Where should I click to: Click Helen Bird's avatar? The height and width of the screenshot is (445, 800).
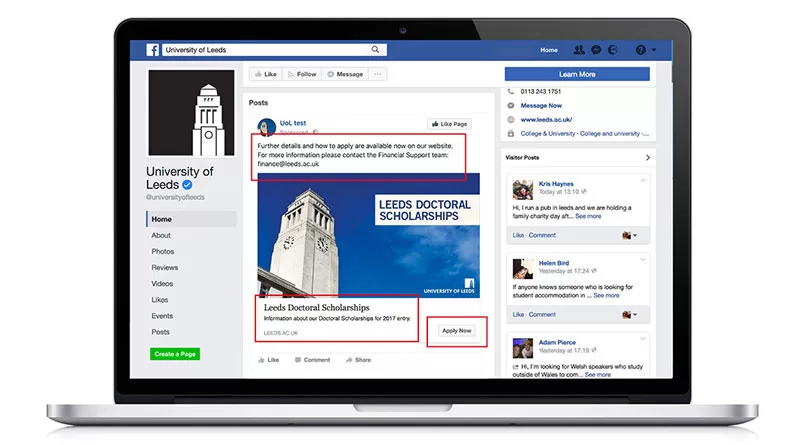[522, 268]
